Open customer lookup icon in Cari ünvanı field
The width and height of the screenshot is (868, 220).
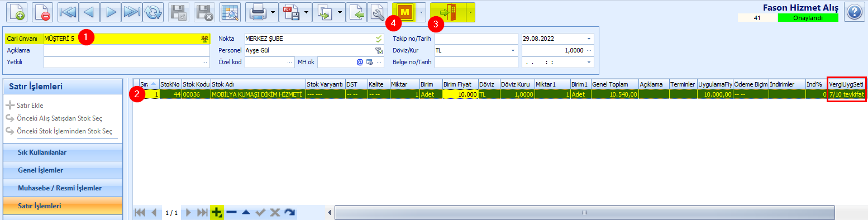(x=205, y=39)
